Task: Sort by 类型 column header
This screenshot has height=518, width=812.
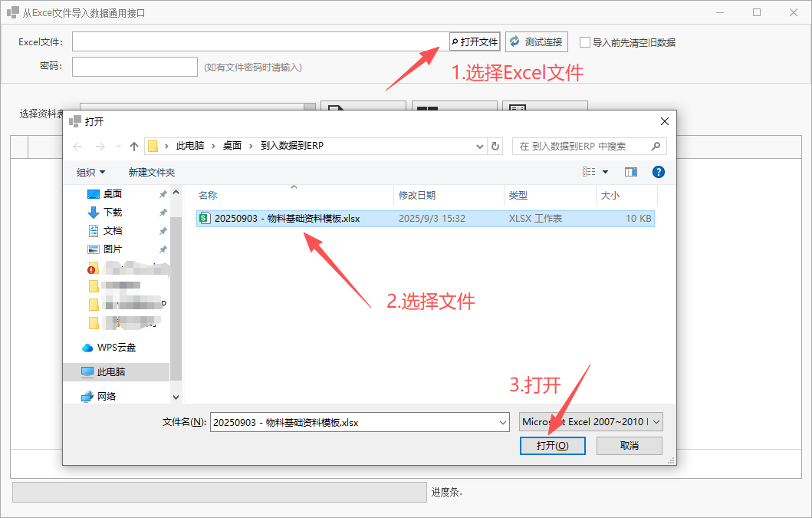Action: click(x=518, y=196)
